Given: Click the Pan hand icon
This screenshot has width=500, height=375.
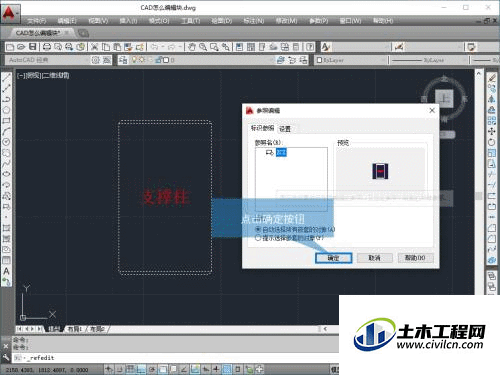Looking at the screenshot, I should pos(192,47).
